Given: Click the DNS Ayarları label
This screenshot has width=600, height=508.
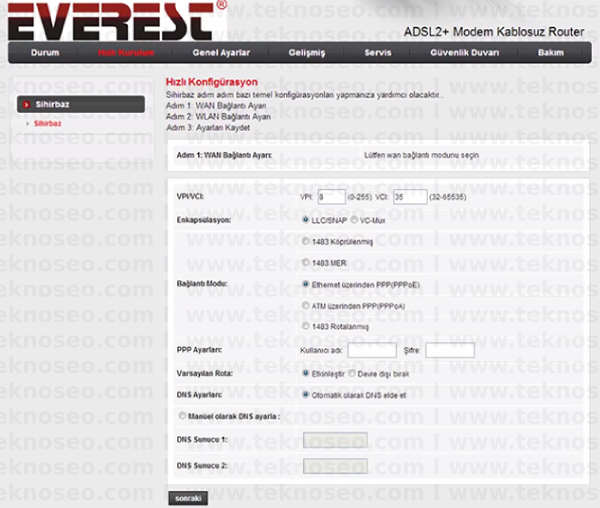Looking at the screenshot, I should (x=199, y=395).
